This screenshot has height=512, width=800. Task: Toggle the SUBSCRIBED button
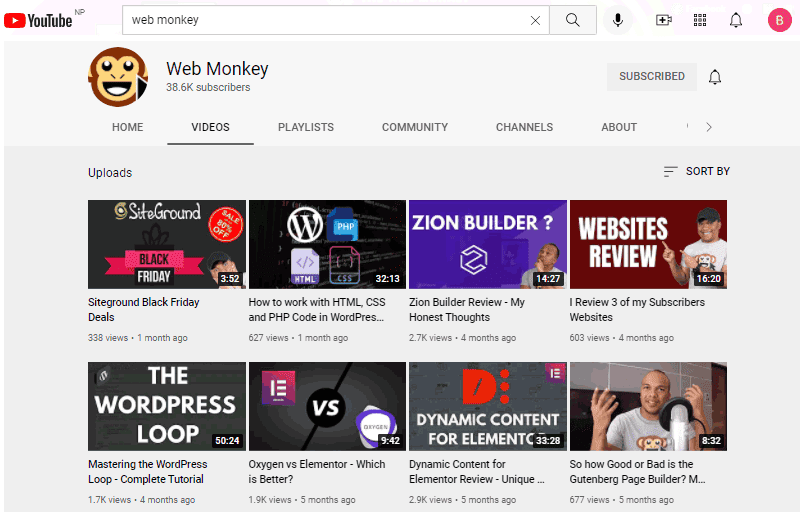(x=652, y=76)
